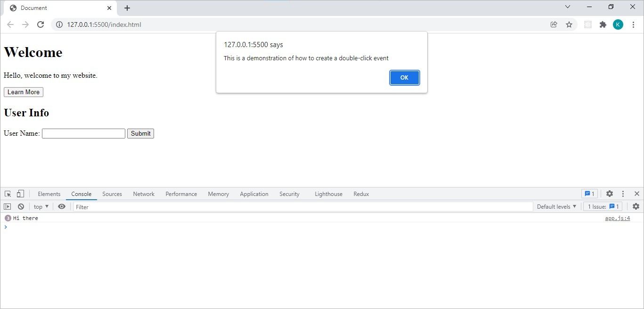
Task: Click the Hi there console message
Action: pos(25,218)
